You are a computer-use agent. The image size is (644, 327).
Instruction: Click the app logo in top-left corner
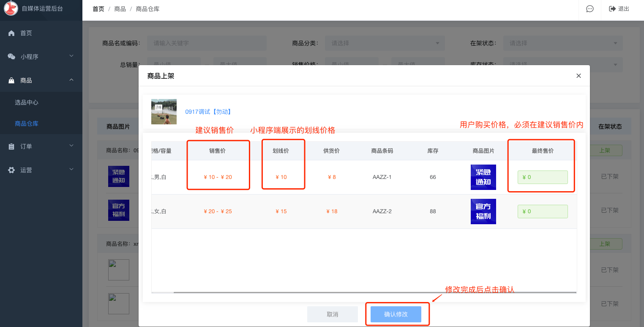tap(11, 8)
